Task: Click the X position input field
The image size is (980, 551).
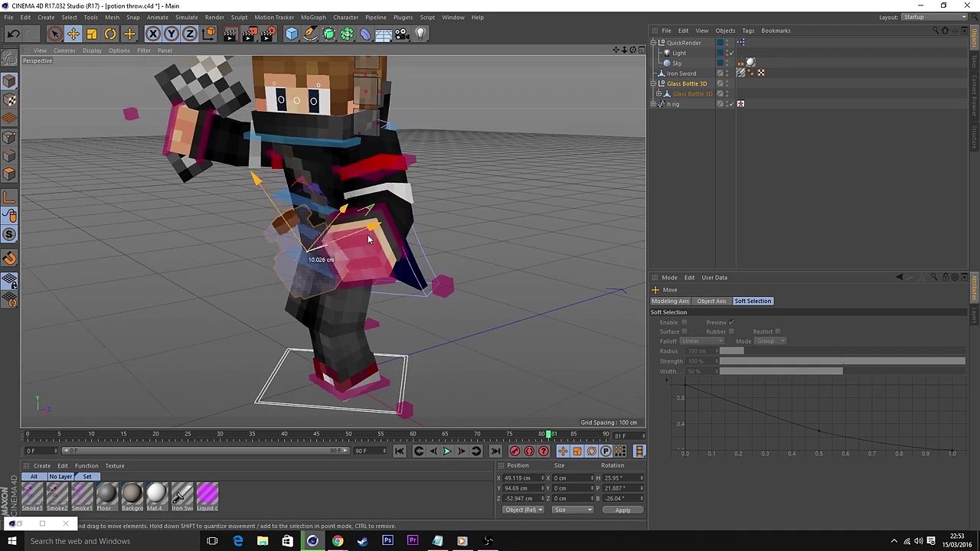Action: (522, 478)
